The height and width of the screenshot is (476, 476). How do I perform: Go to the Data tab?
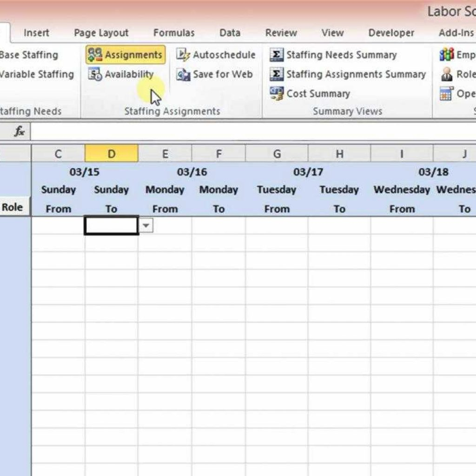230,33
